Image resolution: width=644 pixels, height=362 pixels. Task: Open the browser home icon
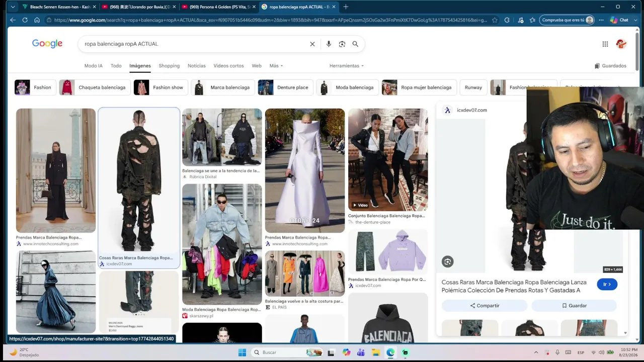(x=37, y=20)
